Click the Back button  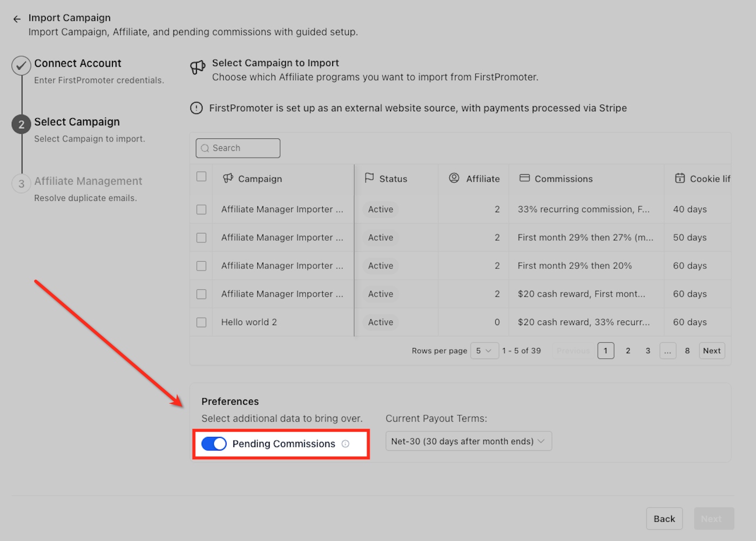pos(664,519)
